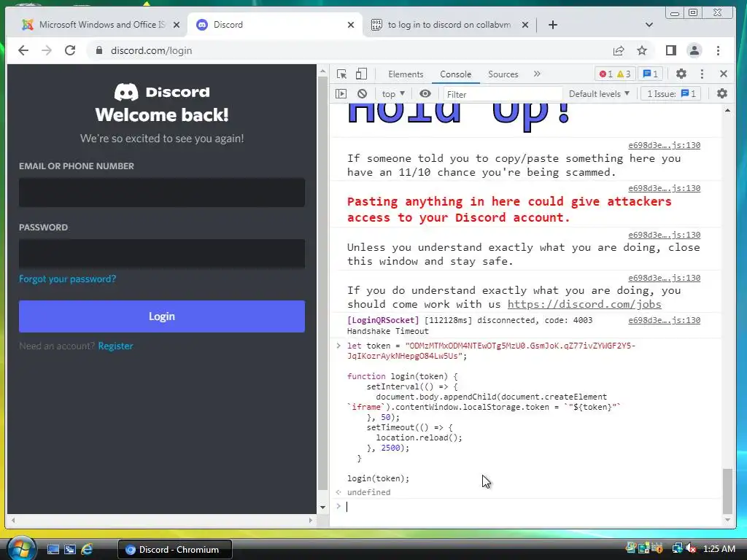The width and height of the screenshot is (747, 560).
Task: Click the browser forward arrow
Action: click(x=46, y=50)
